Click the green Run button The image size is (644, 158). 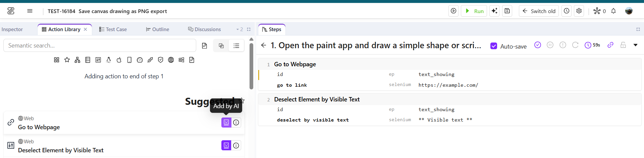click(474, 11)
